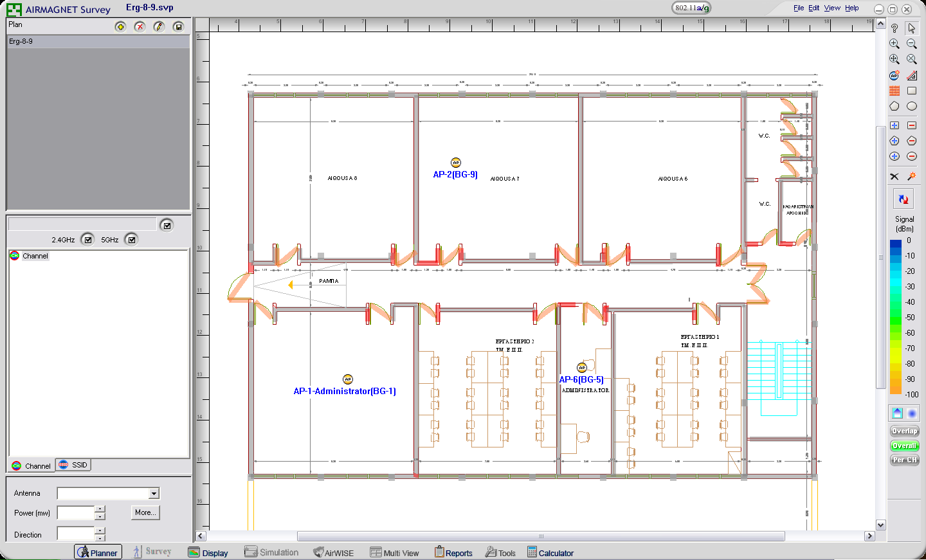
Task: Enable the Overlap signal view
Action: pyautogui.click(x=905, y=431)
